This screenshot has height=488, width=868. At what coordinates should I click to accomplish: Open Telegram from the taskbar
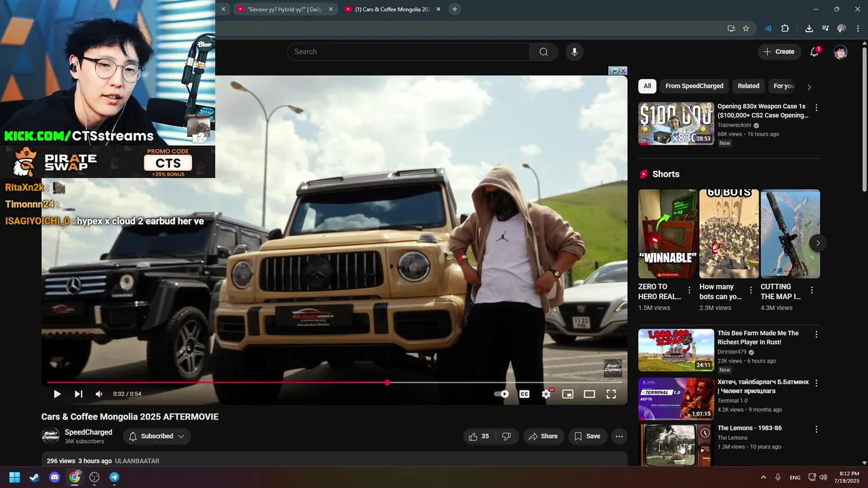(x=114, y=477)
